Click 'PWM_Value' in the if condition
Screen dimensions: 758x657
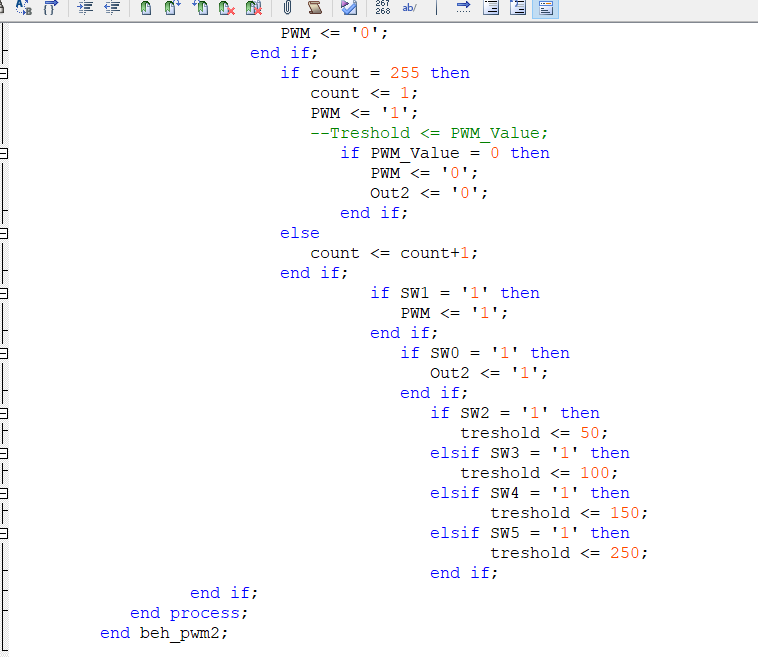pos(415,153)
